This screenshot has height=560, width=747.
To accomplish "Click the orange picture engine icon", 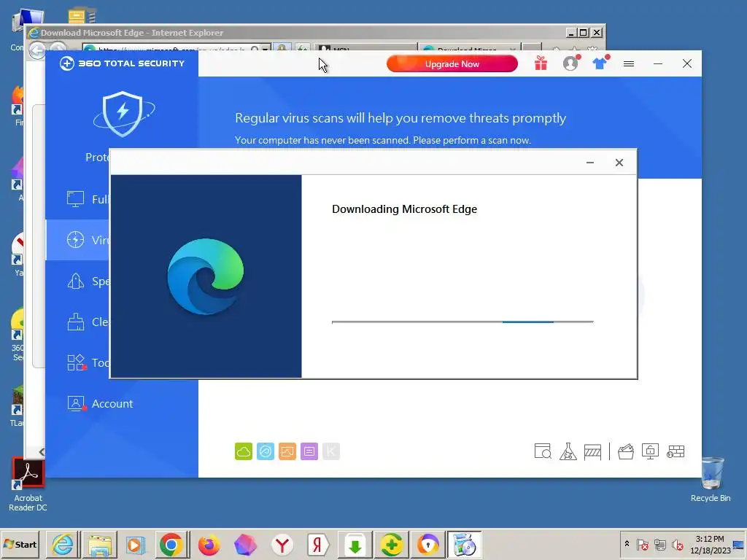I will pyautogui.click(x=287, y=451).
